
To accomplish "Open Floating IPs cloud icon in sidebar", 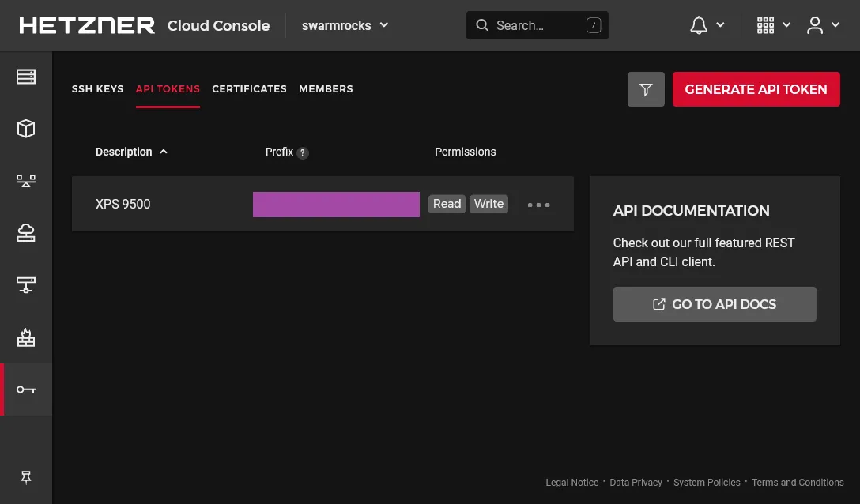I will point(26,233).
